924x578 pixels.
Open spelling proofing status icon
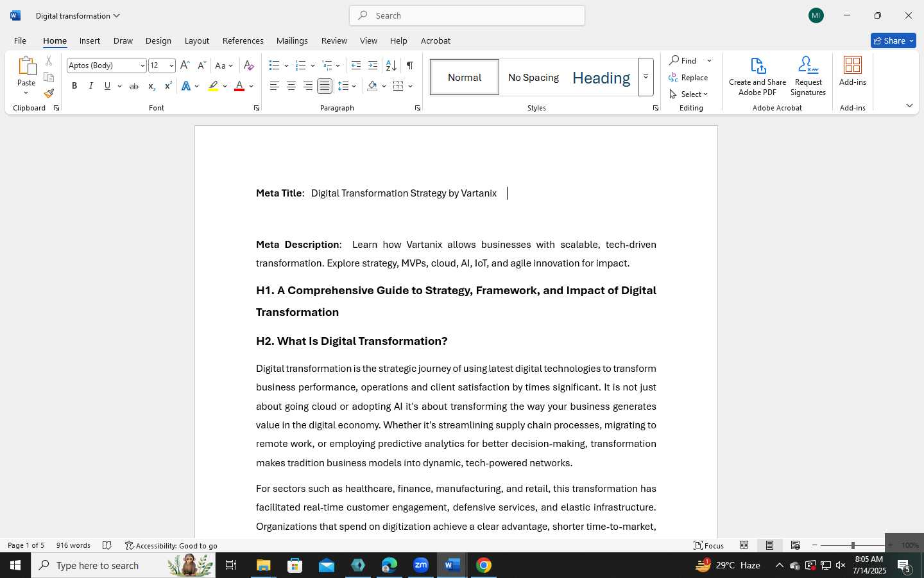[x=107, y=545]
